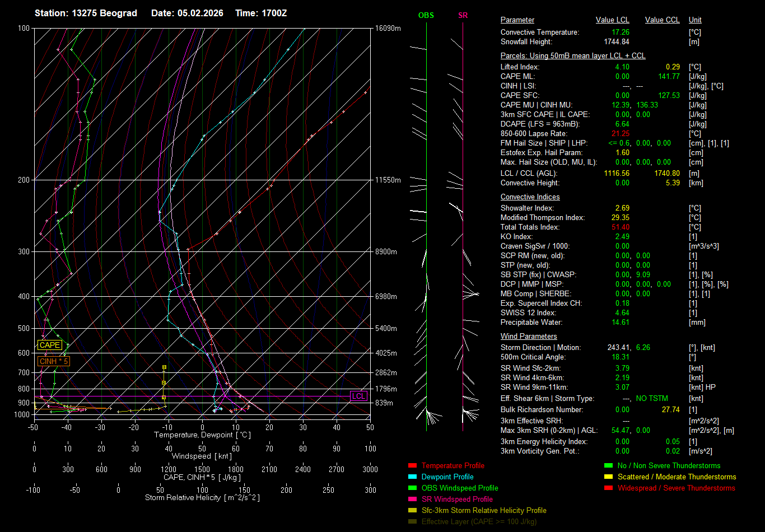
Task: Click the orange CINH * 5 label box
Action: tap(54, 362)
